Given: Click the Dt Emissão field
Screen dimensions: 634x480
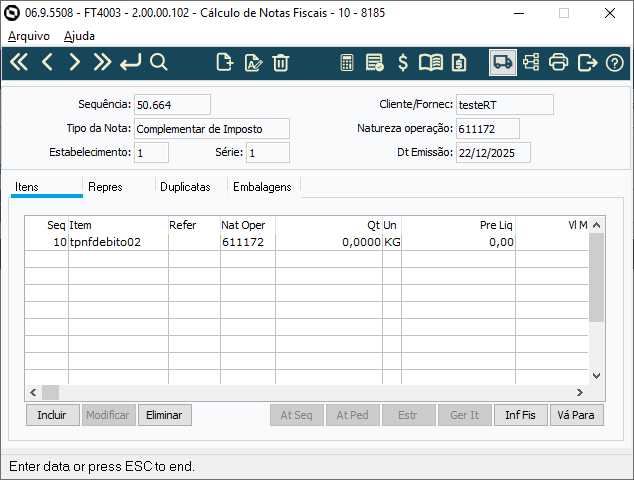Looking at the screenshot, I should tap(493, 152).
